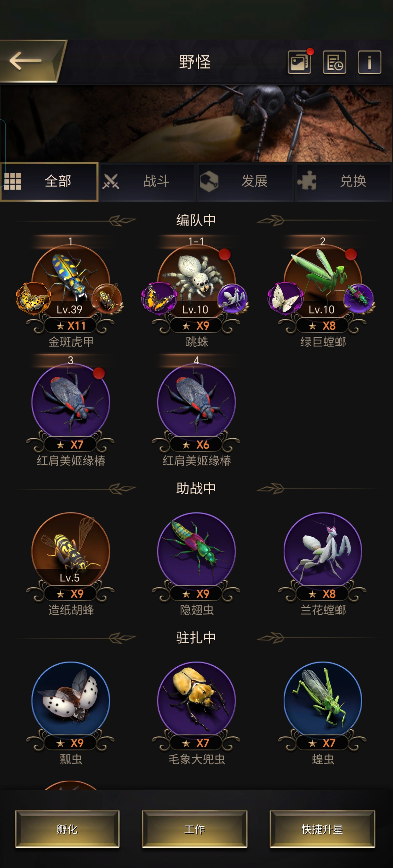Image resolution: width=393 pixels, height=868 pixels.
Task: Click the 工作 button
Action: point(195,829)
